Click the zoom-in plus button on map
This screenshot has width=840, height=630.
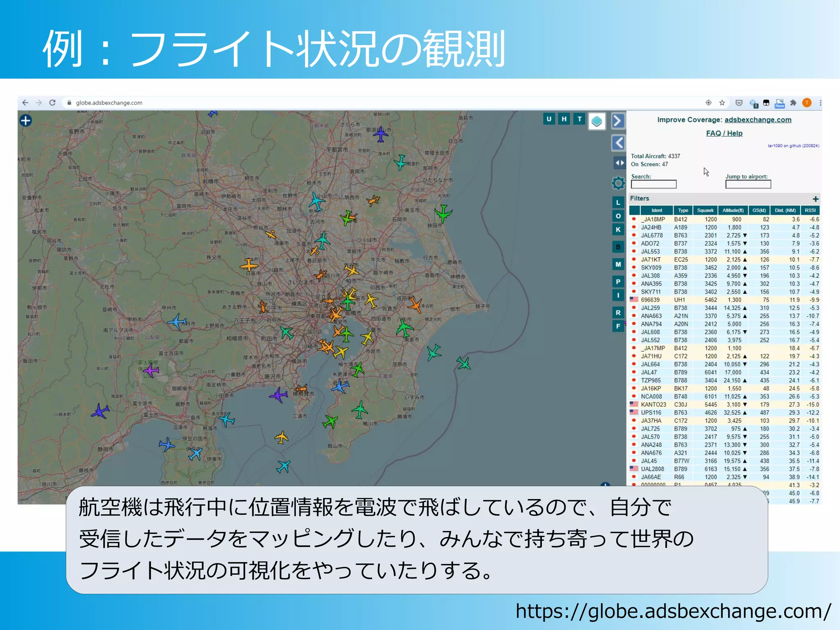pos(26,121)
